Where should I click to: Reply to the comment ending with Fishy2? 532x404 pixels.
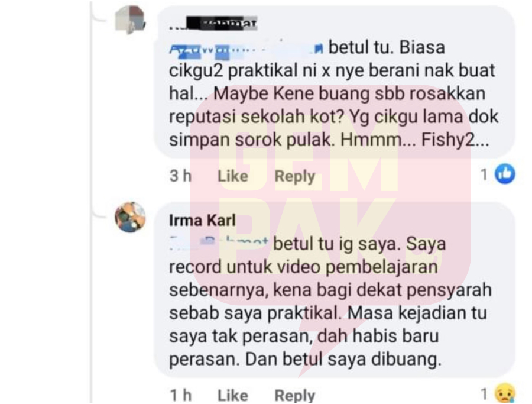pos(295,176)
